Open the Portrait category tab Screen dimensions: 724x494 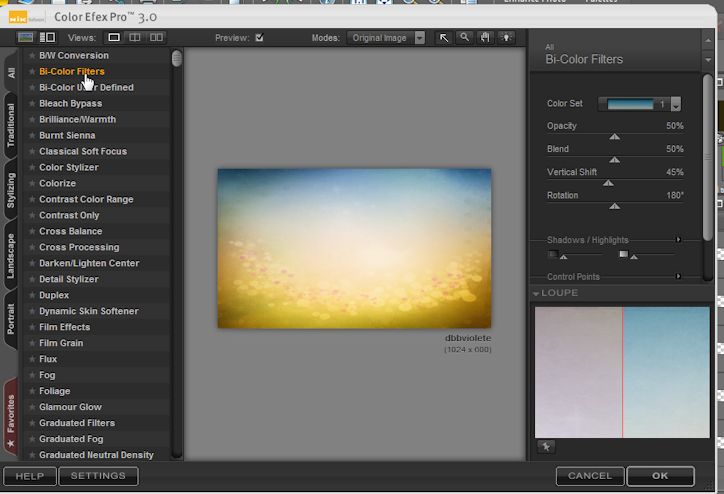11,319
